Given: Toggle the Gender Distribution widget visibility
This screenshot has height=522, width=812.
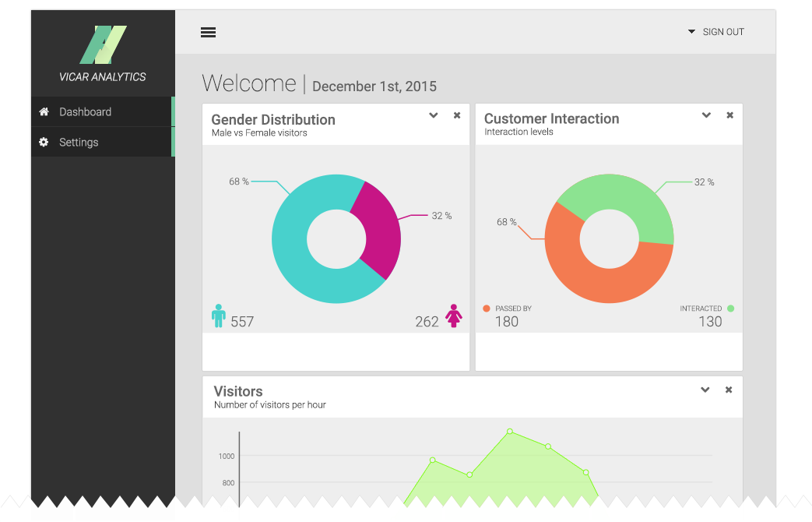Looking at the screenshot, I should coord(456,115).
